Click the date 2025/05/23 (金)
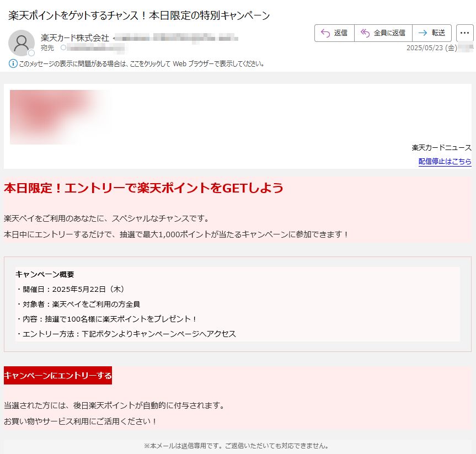The height and width of the screenshot is (454, 476). pos(432,47)
